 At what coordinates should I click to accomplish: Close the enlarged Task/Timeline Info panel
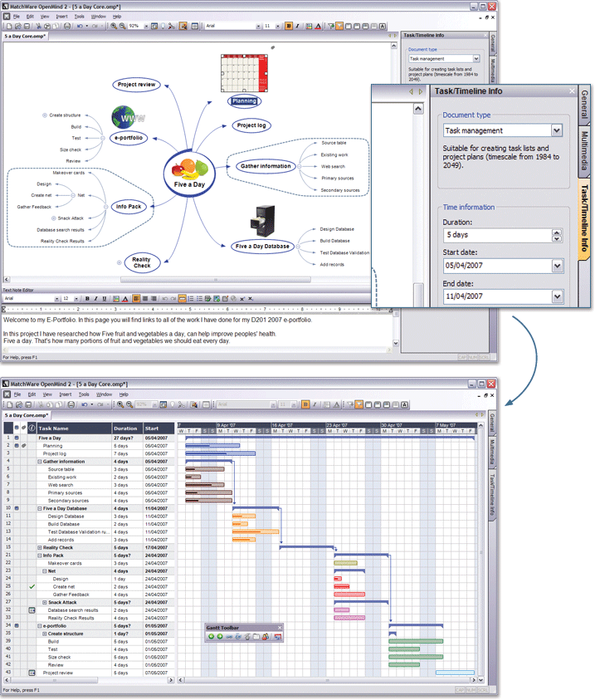point(572,91)
